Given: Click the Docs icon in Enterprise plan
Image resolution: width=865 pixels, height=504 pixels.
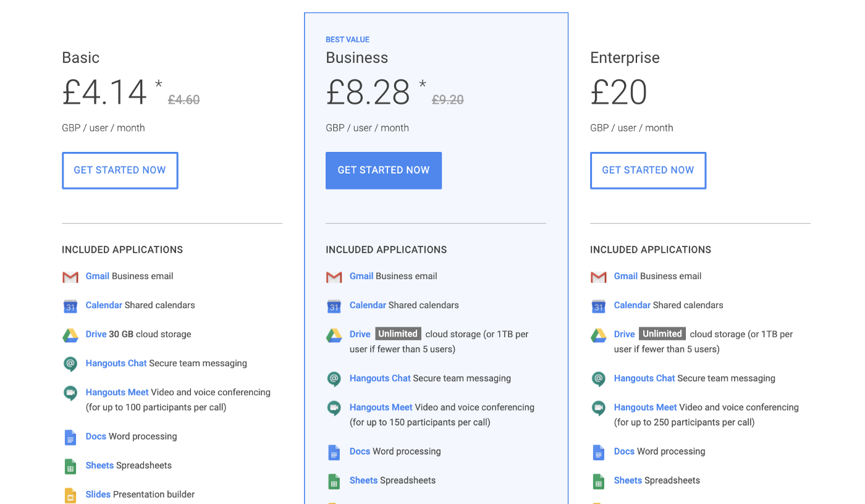Looking at the screenshot, I should tap(598, 452).
